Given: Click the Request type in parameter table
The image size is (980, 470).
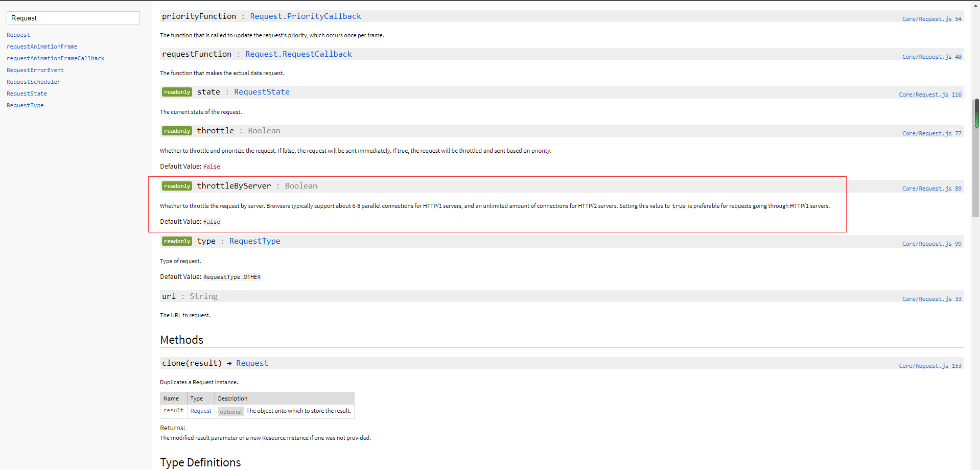Looking at the screenshot, I should pos(201,411).
